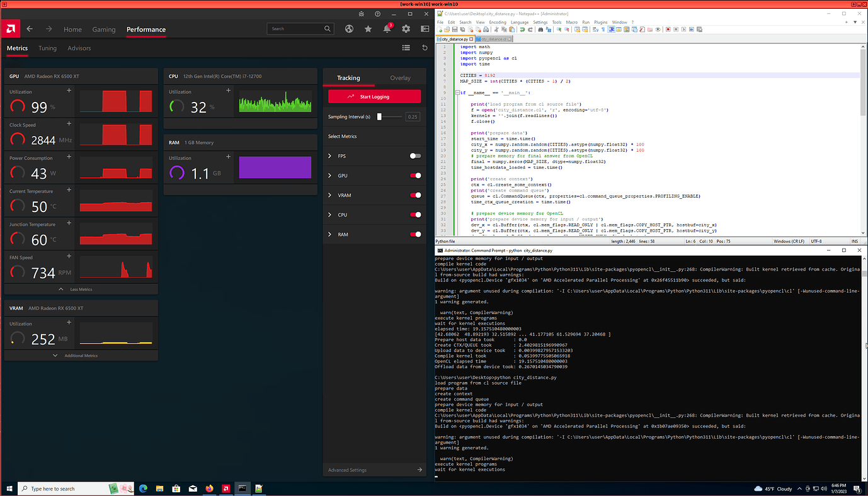
Task: Toggle CPU metric tracking switch
Action: click(x=415, y=215)
